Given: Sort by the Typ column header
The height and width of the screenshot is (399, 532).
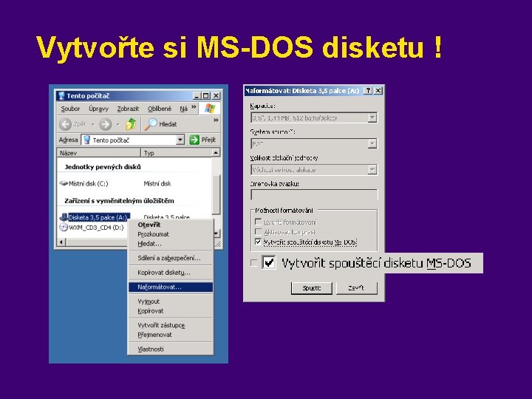Looking at the screenshot, I should [176, 153].
